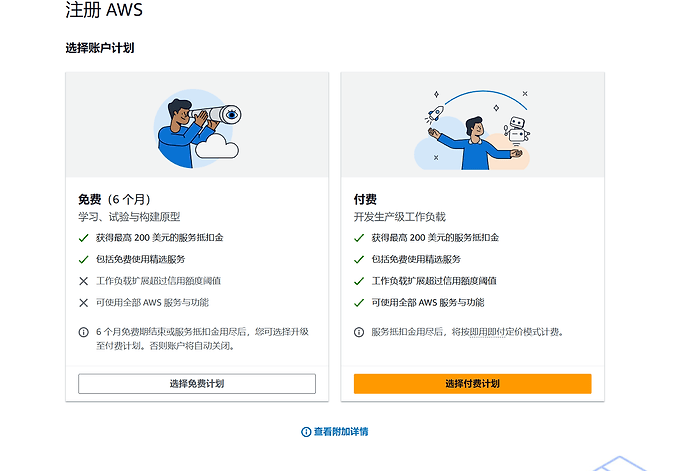Click the note 否则账户将自动关闭
The width and height of the screenshot is (690, 471).
193,346
